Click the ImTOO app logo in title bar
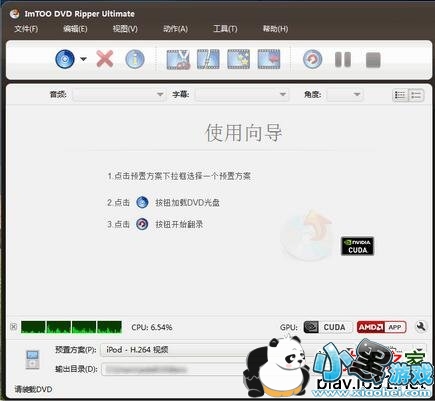 coord(14,14)
